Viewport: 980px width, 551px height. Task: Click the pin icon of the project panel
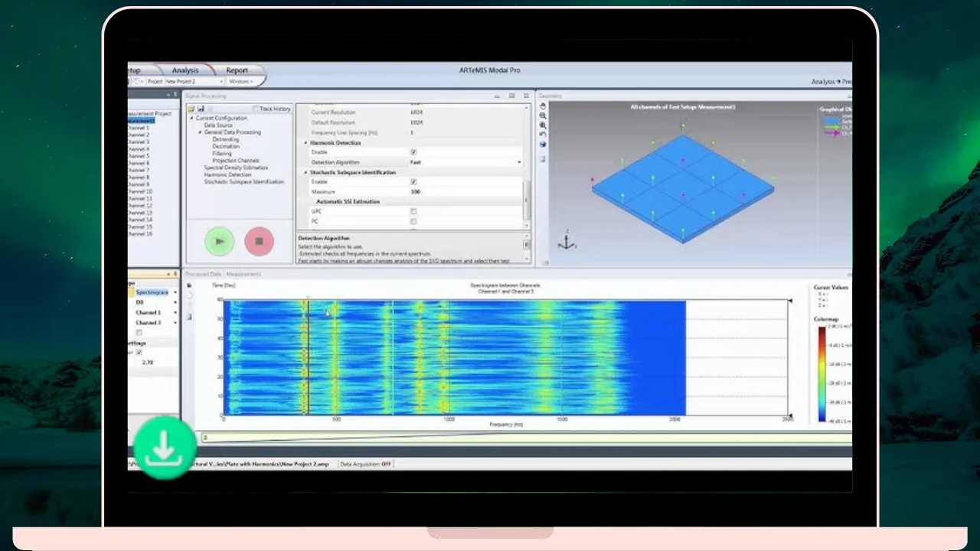click(176, 96)
